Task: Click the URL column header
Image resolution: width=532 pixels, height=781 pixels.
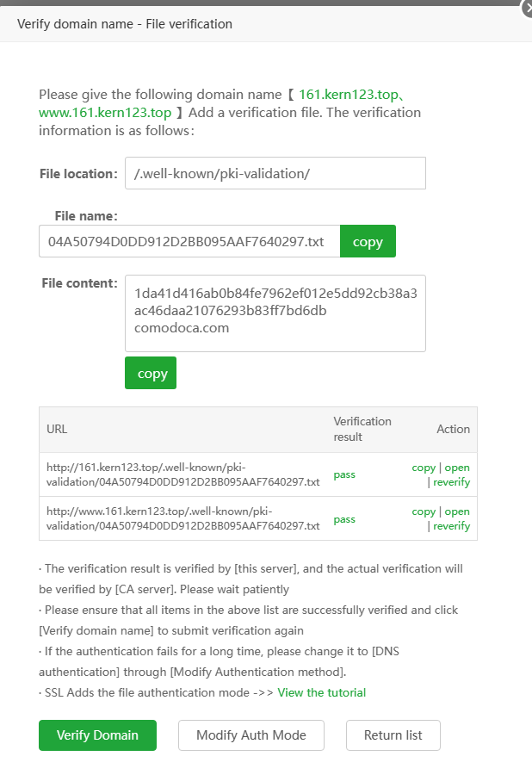Action: pos(57,429)
